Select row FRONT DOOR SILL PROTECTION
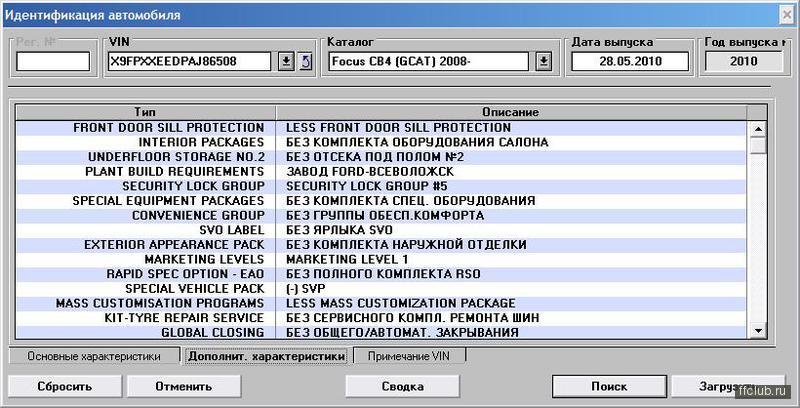Image resolution: width=800 pixels, height=408 pixels. click(x=382, y=128)
